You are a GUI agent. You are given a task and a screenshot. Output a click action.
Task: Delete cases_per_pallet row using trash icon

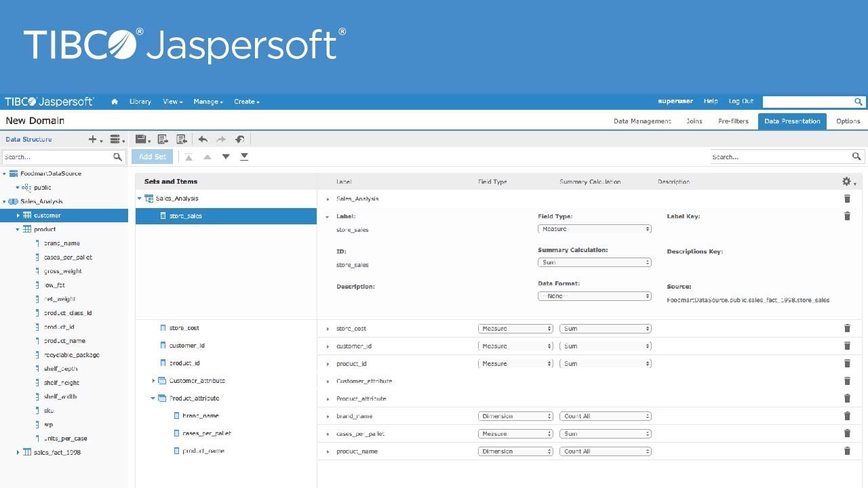click(x=847, y=433)
